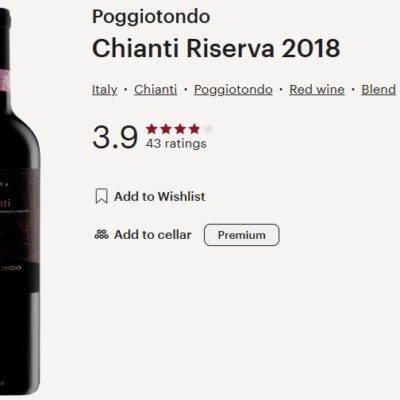Open the Chianti region link
The height and width of the screenshot is (400, 400).
[x=156, y=89]
